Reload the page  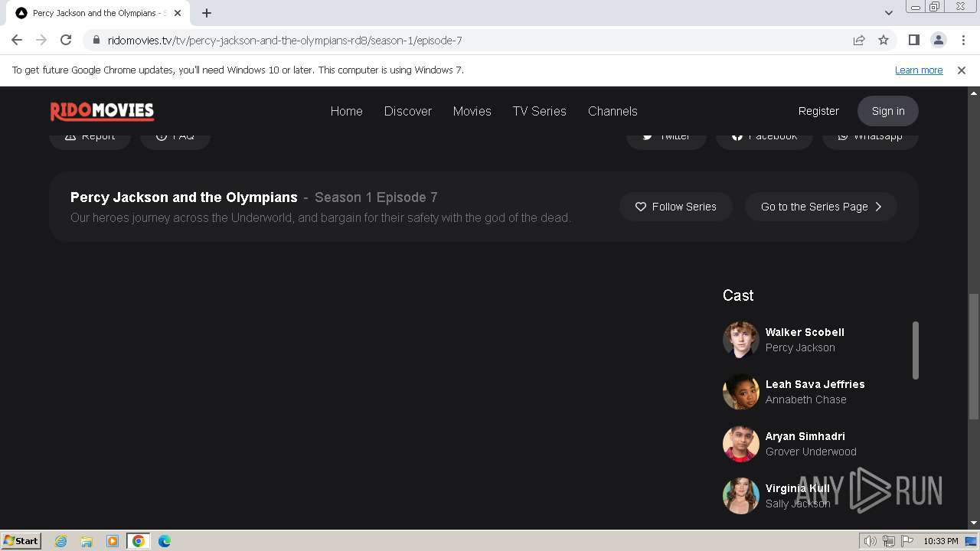[x=66, y=40]
